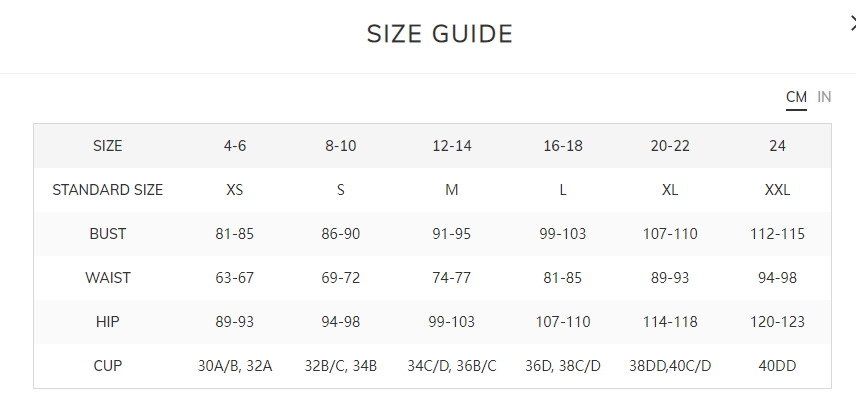
Task: Select the CUP row label
Action: [x=108, y=366]
